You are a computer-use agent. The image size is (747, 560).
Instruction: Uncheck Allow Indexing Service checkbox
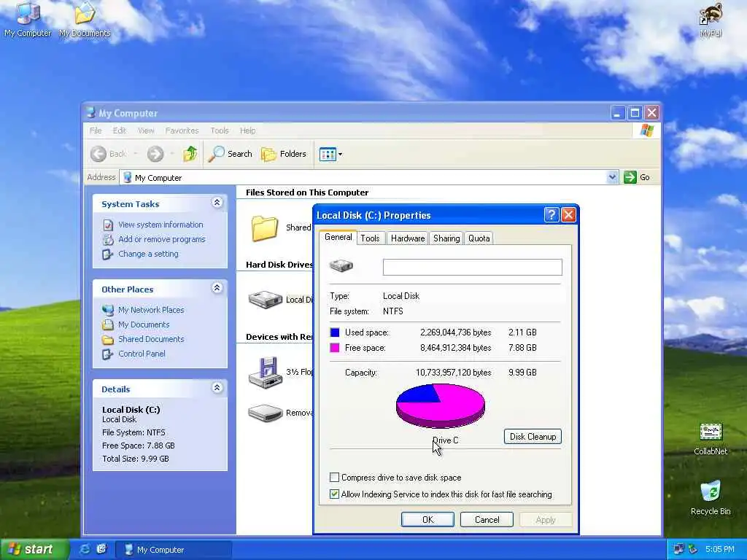click(334, 494)
